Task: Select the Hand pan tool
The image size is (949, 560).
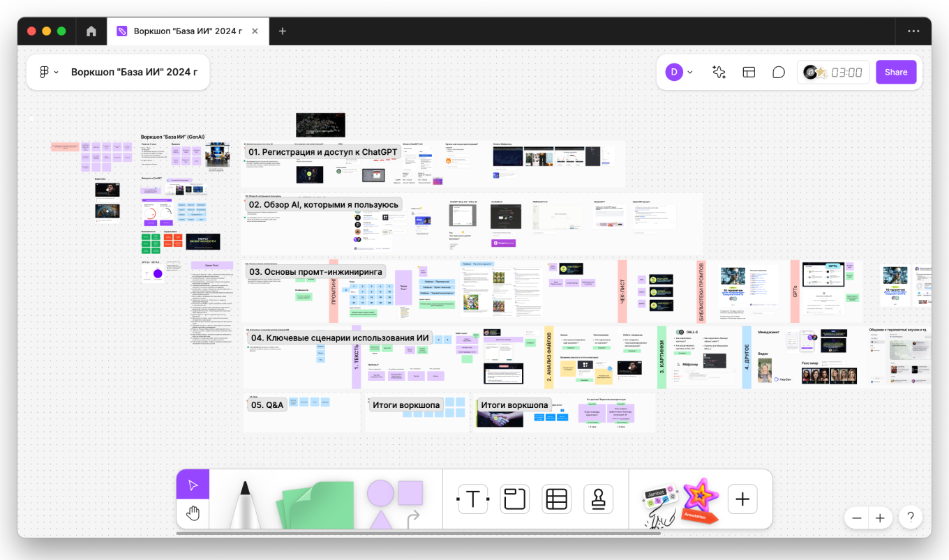Action: tap(193, 514)
